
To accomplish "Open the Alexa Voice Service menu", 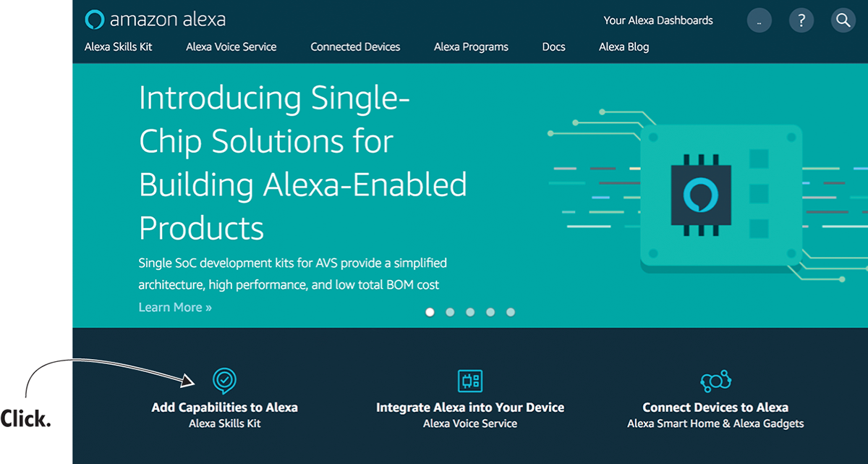I will coord(231,47).
